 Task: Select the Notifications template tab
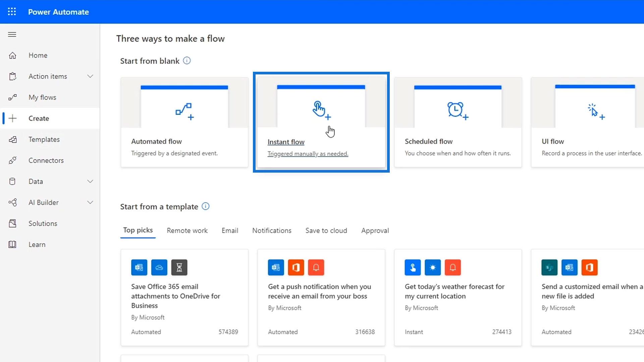click(272, 231)
